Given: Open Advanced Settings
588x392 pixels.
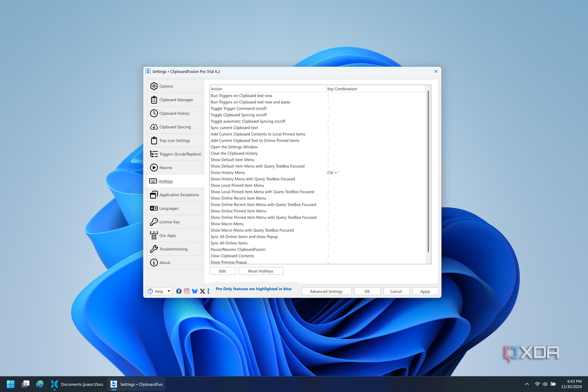Looking at the screenshot, I should [326, 291].
